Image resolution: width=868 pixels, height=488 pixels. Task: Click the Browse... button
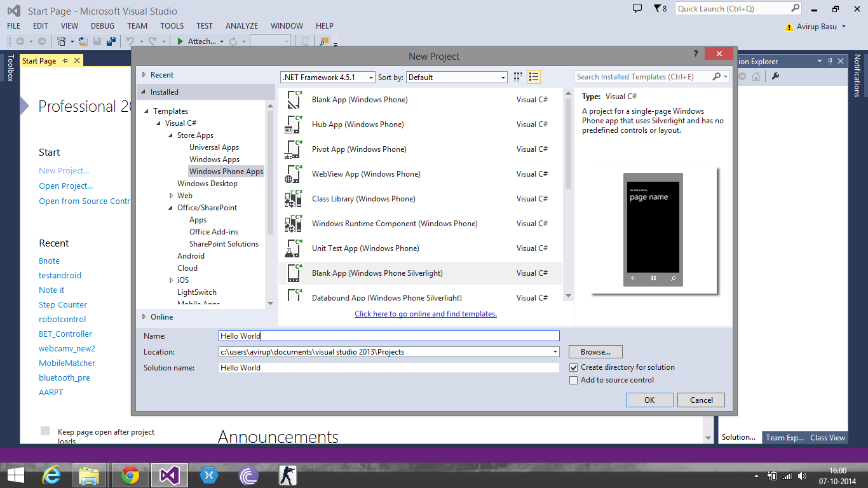[x=595, y=352]
